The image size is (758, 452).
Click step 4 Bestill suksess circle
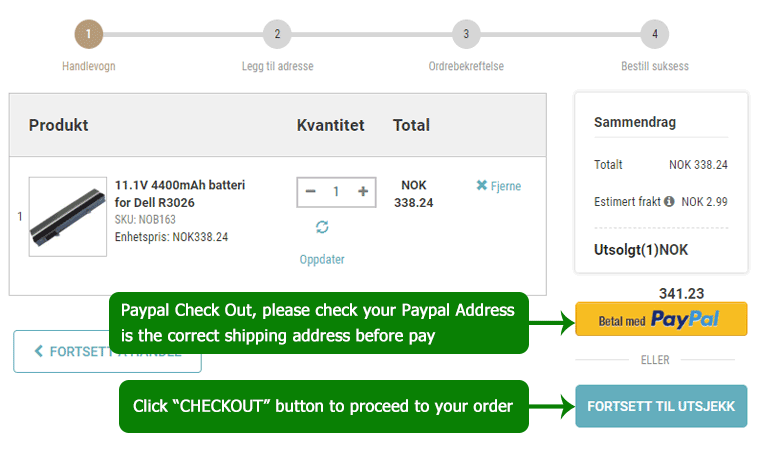(x=655, y=34)
